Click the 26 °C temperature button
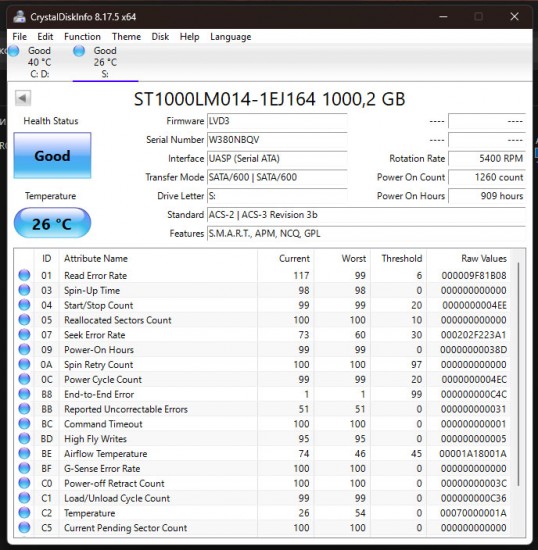The width and height of the screenshot is (538, 550). click(x=52, y=223)
